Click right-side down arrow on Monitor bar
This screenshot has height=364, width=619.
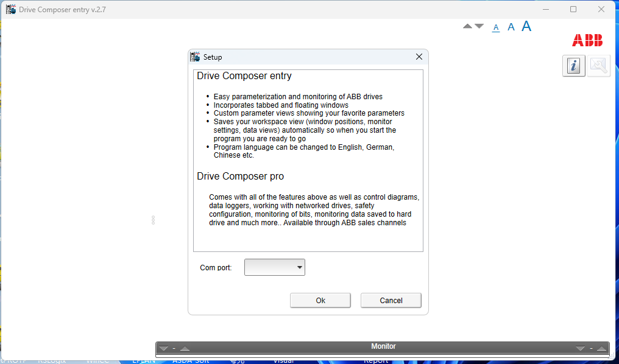(580, 349)
